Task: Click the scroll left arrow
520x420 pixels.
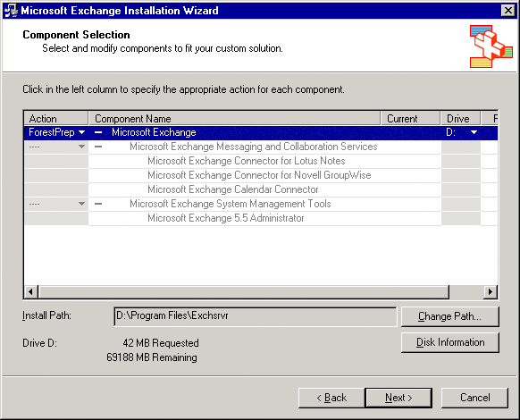Action: (31, 292)
